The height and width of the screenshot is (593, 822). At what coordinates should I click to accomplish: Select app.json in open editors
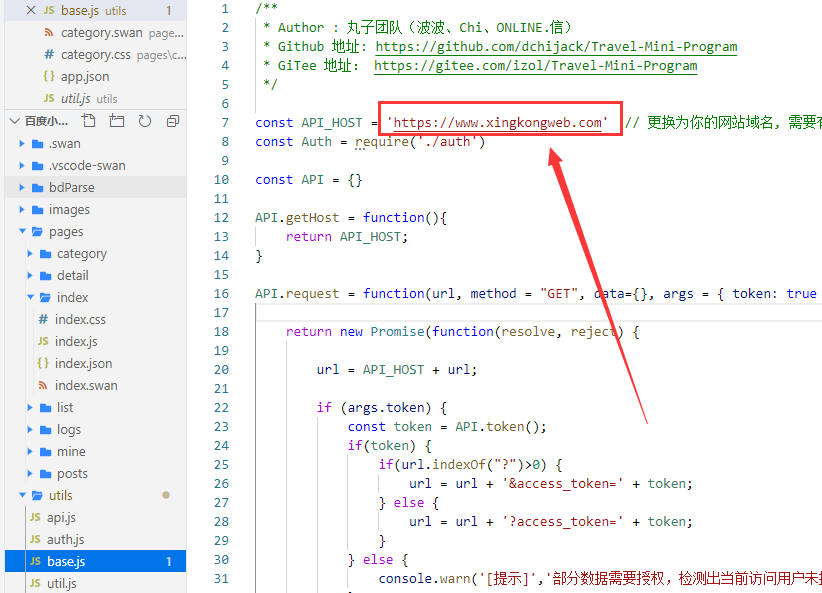coord(85,76)
